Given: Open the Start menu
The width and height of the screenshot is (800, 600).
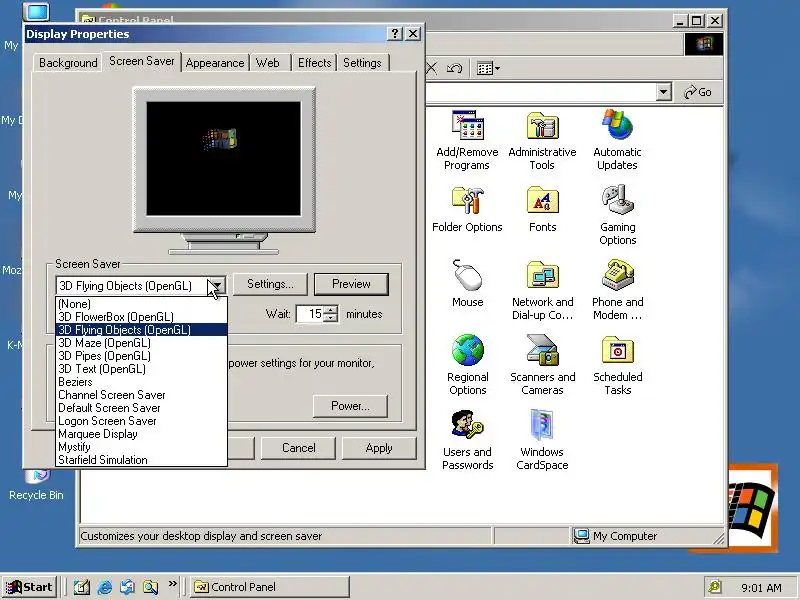Looking at the screenshot, I should (x=29, y=587).
